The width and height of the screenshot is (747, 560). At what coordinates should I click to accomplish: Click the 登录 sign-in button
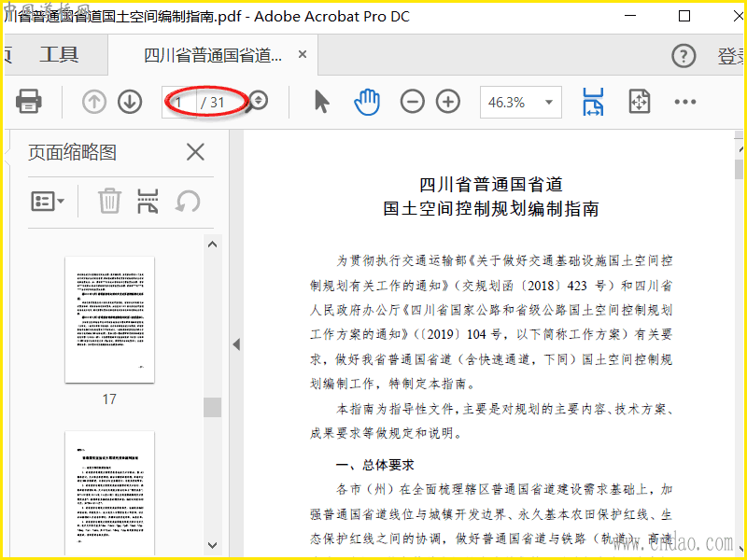731,56
